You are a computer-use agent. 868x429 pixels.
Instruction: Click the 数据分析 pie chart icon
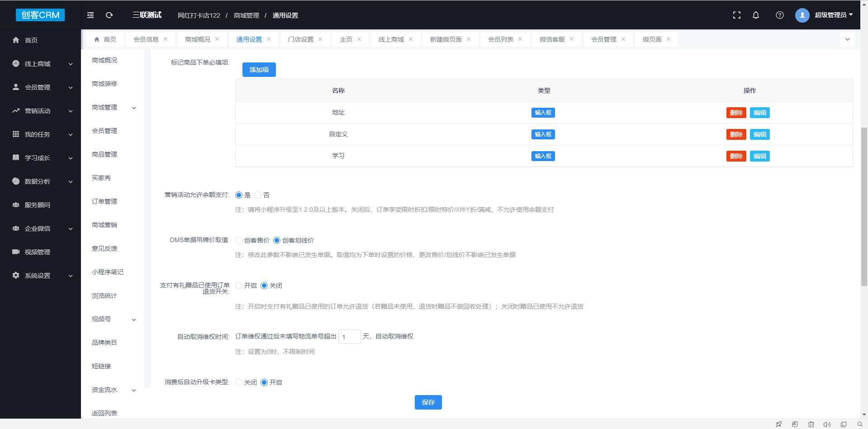[x=16, y=181]
